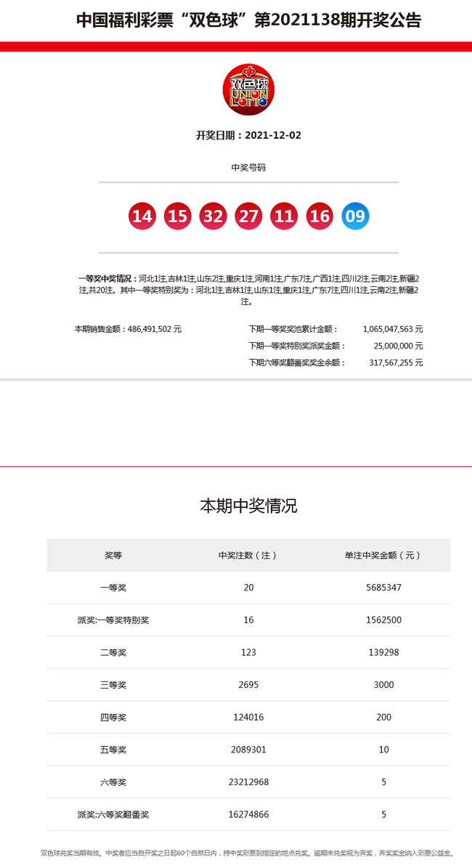Click the red ball numbered 14
Viewport: 472px width, 868px height.
(142, 216)
